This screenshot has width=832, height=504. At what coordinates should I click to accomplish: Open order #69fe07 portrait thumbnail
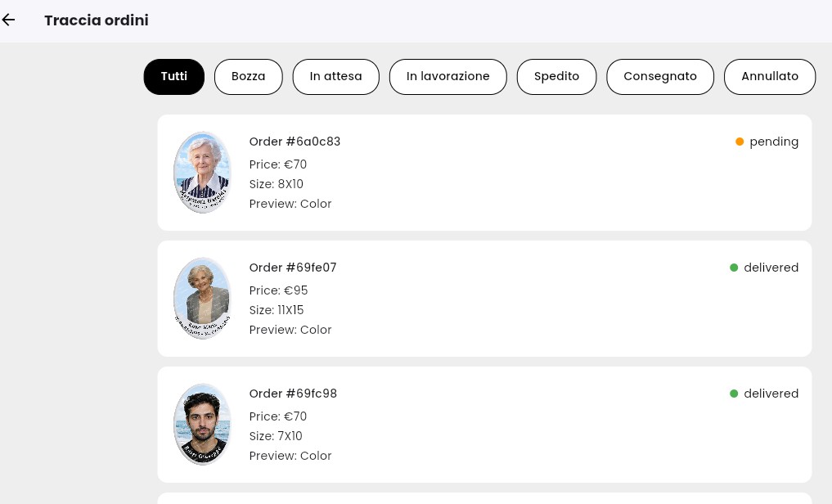[202, 298]
